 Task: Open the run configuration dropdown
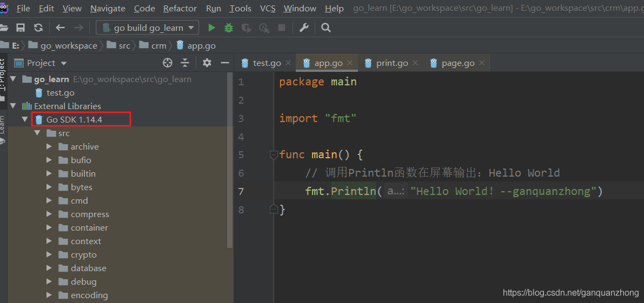click(148, 28)
